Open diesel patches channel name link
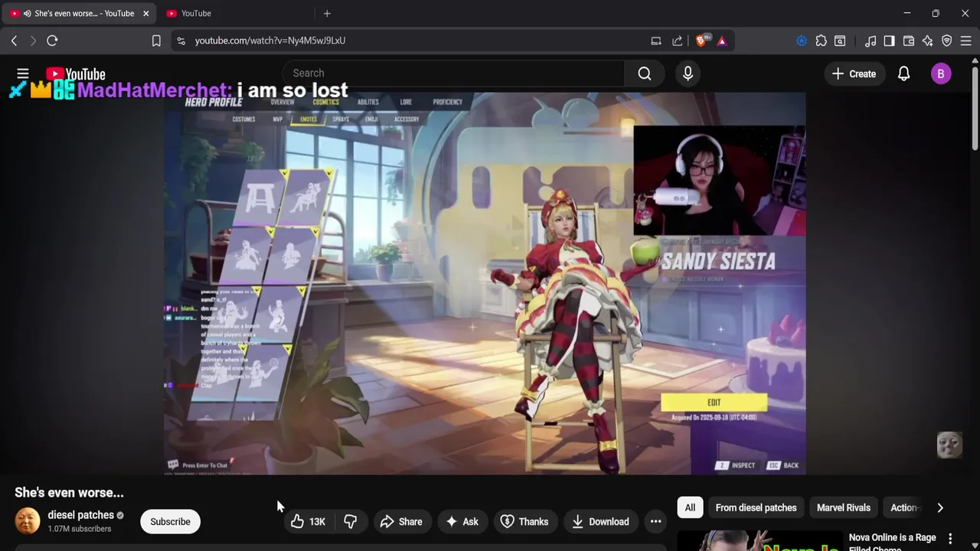Viewport: 980px width, 551px height. 80,515
